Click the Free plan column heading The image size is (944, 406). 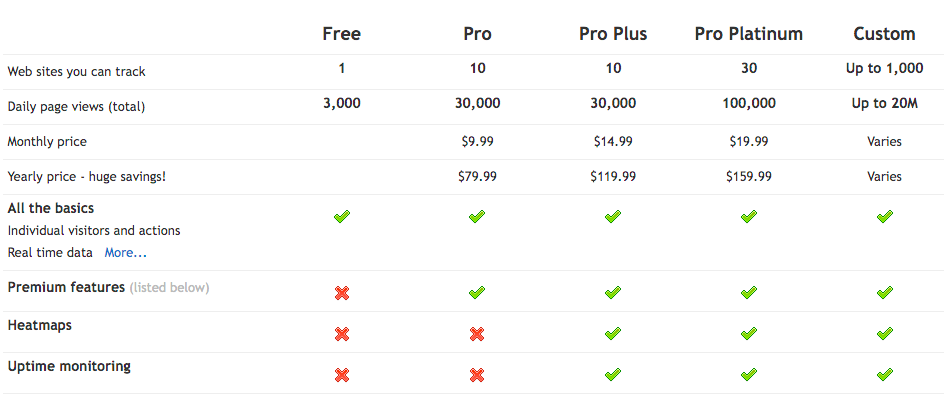[342, 34]
